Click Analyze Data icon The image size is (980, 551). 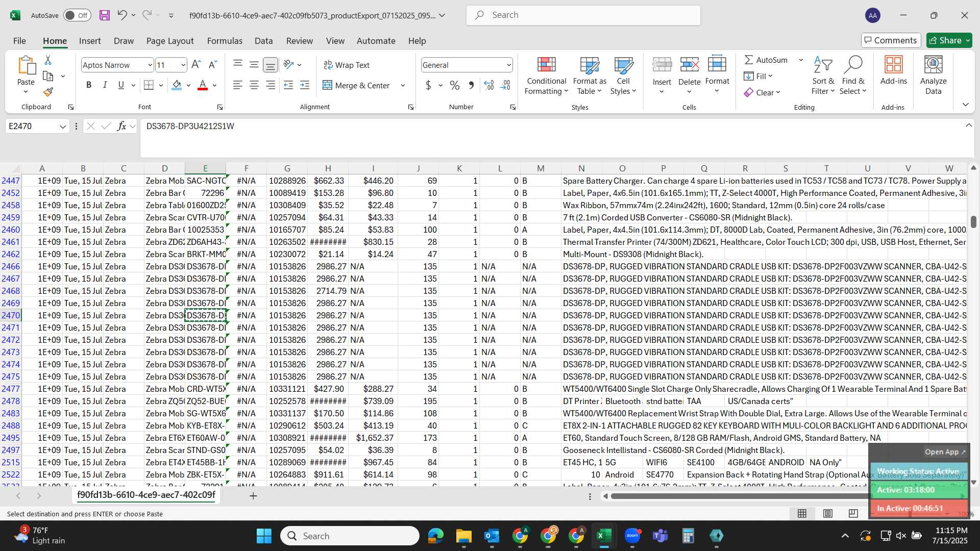tap(933, 76)
